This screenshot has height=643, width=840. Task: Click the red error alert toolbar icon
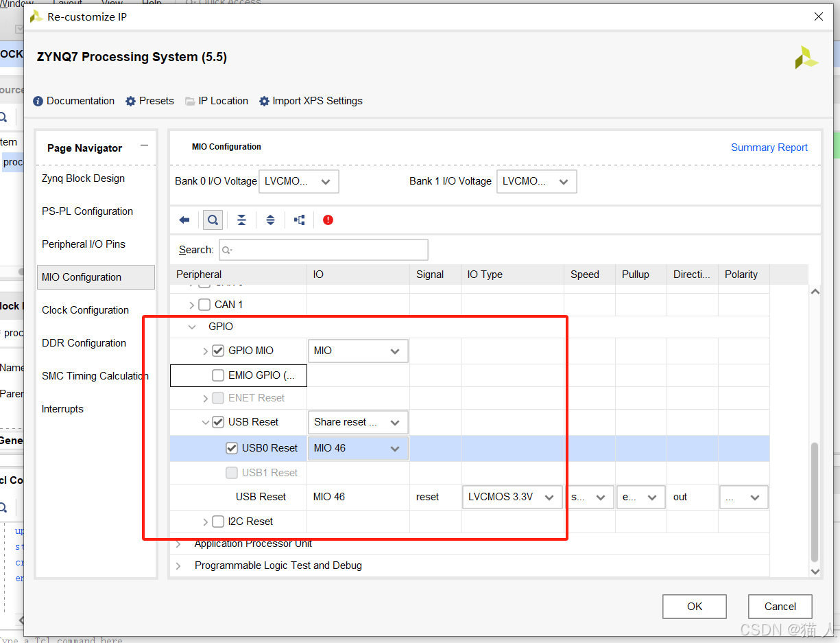pos(328,220)
